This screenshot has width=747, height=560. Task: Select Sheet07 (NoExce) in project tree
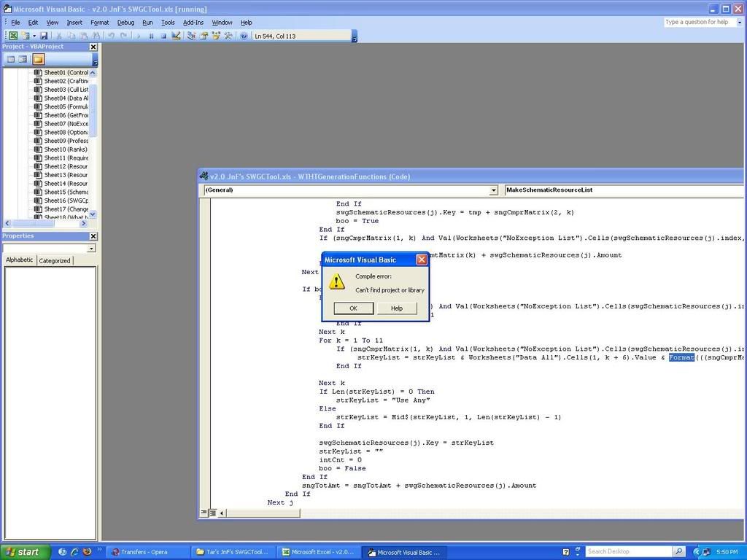61,124
